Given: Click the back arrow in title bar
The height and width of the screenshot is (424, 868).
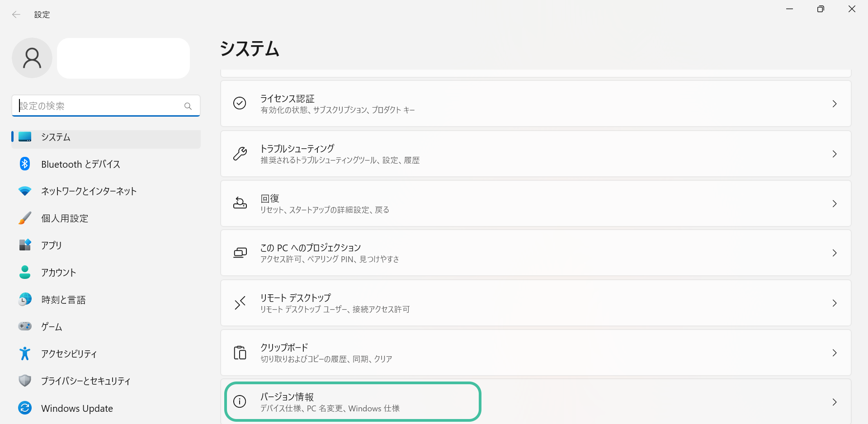Looking at the screenshot, I should coord(16,14).
